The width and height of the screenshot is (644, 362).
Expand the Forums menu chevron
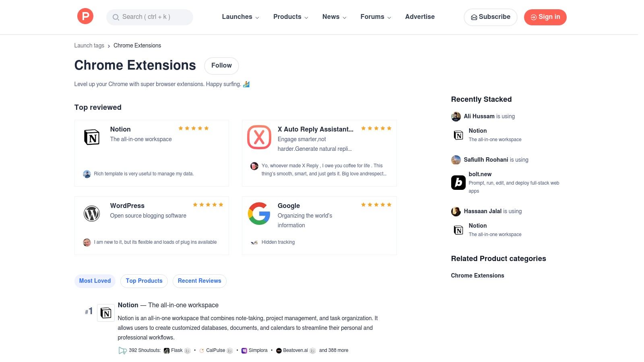[389, 17]
